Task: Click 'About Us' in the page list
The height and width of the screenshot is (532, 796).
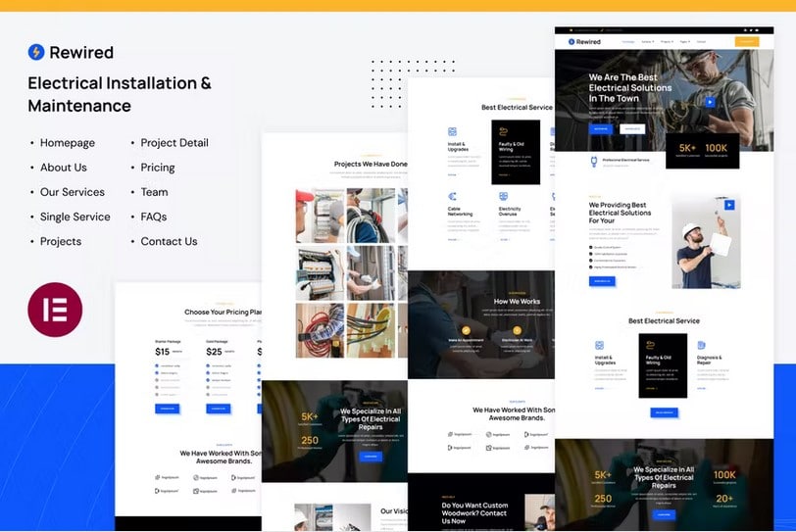Action: (x=64, y=168)
